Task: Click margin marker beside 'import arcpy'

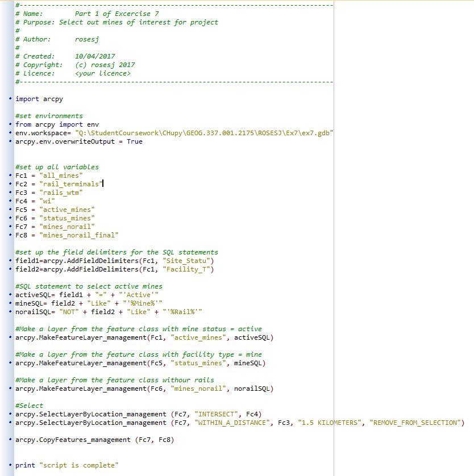Action: [x=10, y=98]
